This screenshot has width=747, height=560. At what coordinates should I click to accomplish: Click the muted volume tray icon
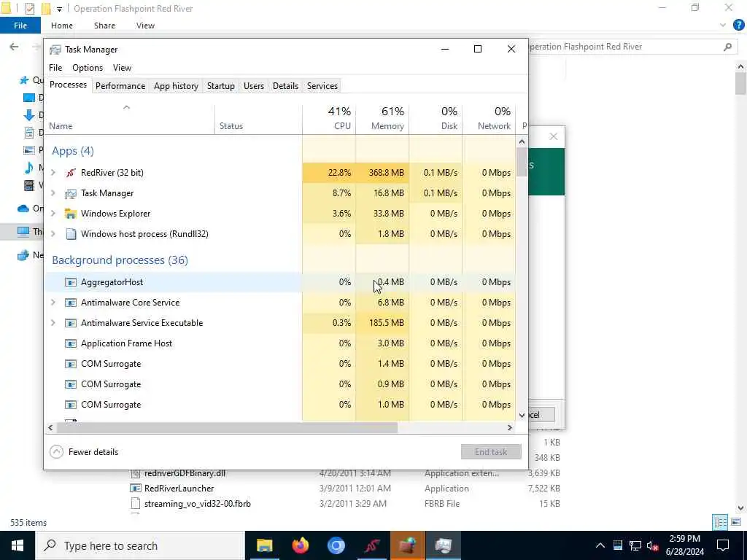coord(653,545)
